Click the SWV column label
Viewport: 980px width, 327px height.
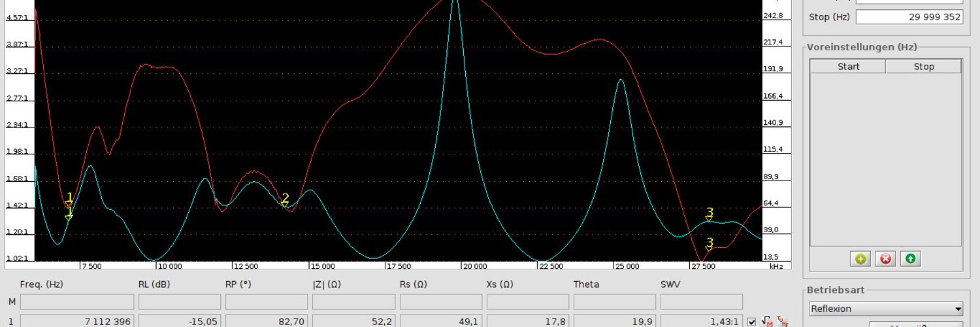671,284
